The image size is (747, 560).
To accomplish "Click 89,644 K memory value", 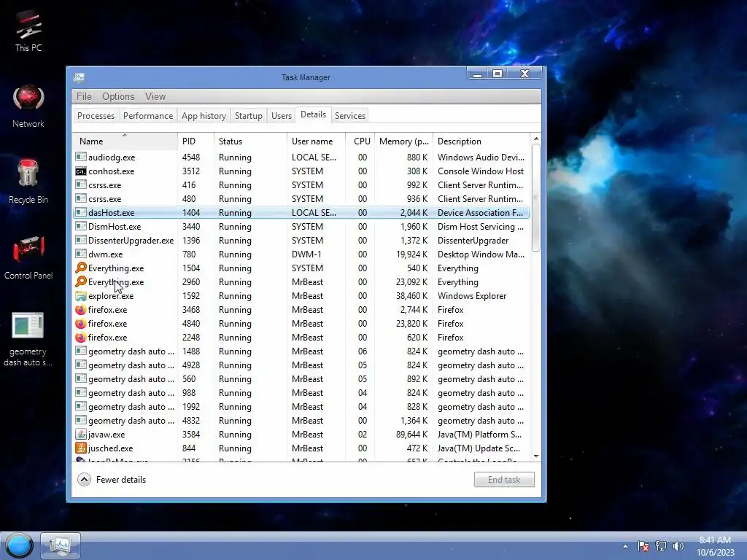I will pyautogui.click(x=411, y=435).
